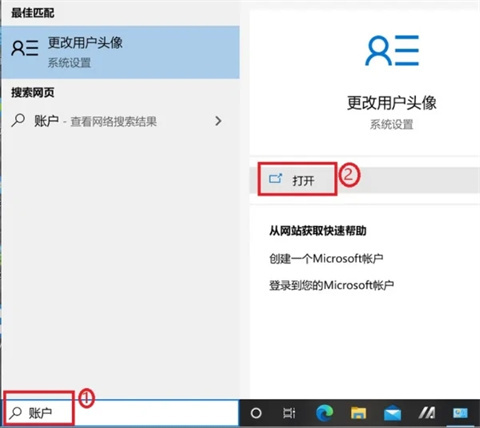Click the 系统设置 subtitle in preview pane
This screenshot has width=480, height=428.
click(x=392, y=125)
